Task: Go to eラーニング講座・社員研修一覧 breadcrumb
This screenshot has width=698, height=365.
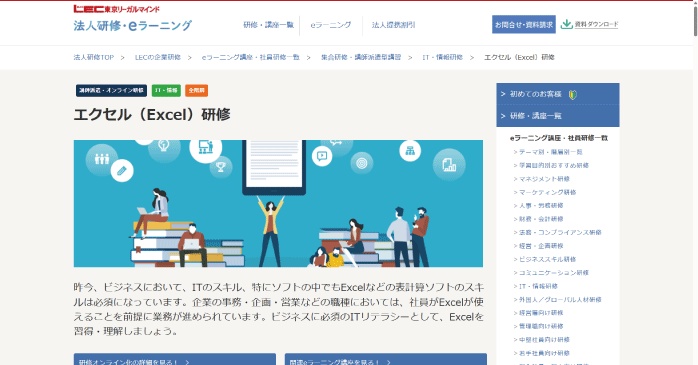Action: [x=251, y=57]
